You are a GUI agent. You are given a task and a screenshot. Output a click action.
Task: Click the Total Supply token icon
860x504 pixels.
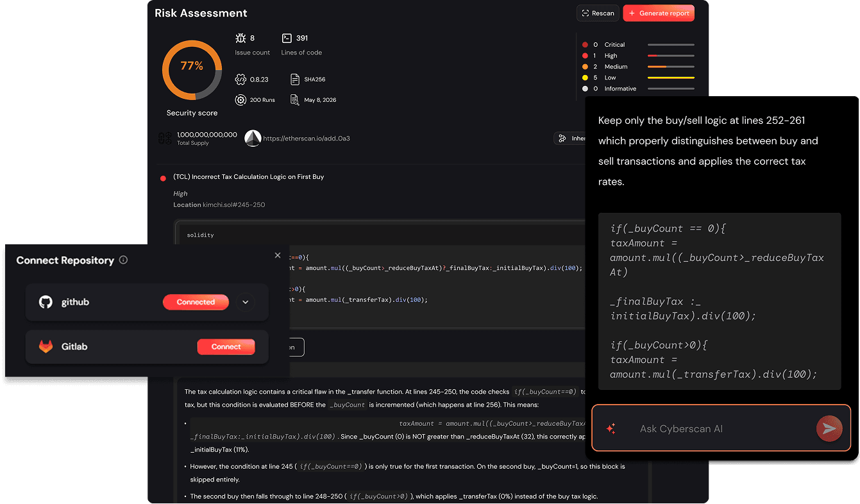coord(165,138)
